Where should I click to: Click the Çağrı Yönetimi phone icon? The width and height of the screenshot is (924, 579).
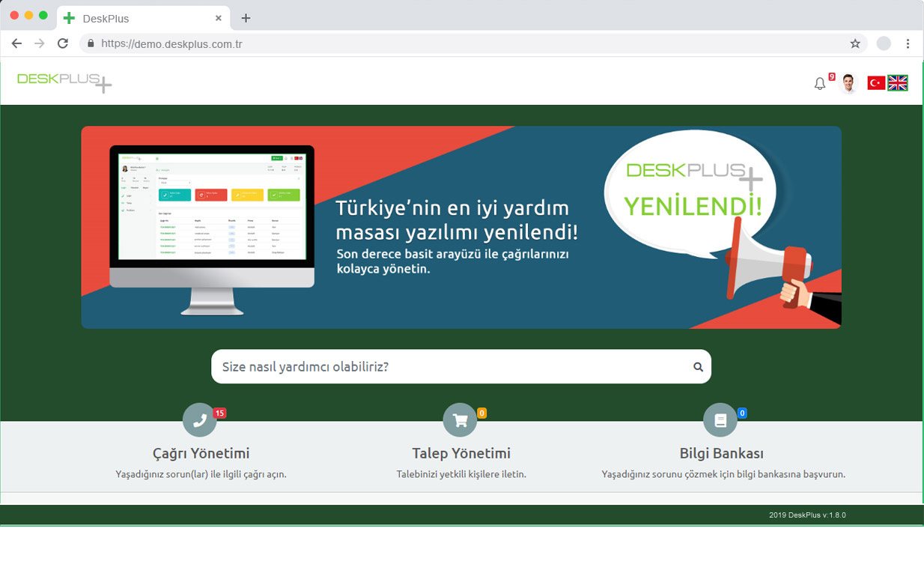[x=199, y=420]
